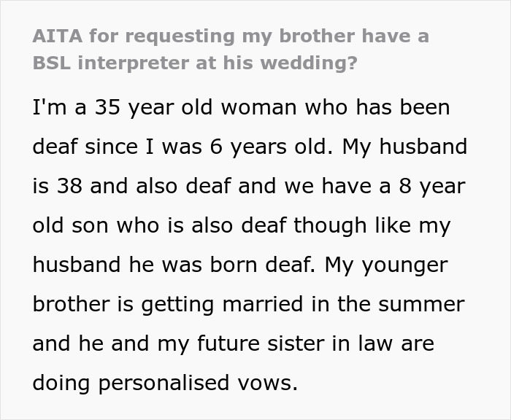Image resolution: width=511 pixels, height=420 pixels.
Task: Click the word "wedding?" in the title
Action: (x=321, y=62)
